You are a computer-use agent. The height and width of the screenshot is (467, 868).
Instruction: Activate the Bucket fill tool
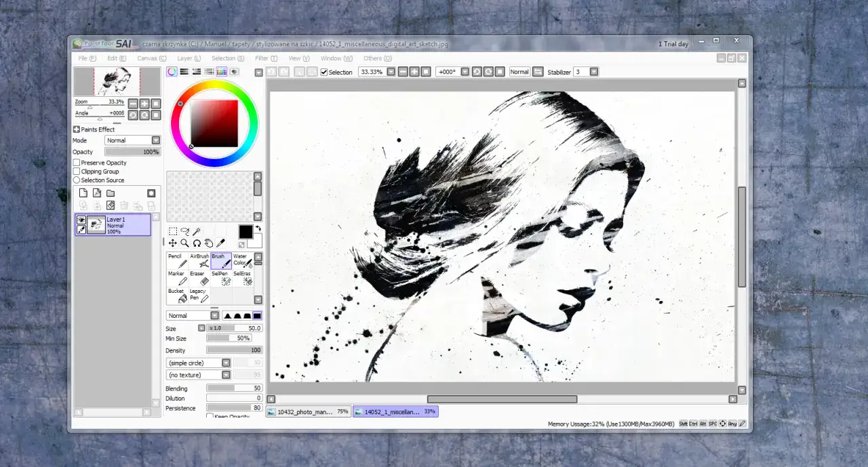click(x=178, y=295)
